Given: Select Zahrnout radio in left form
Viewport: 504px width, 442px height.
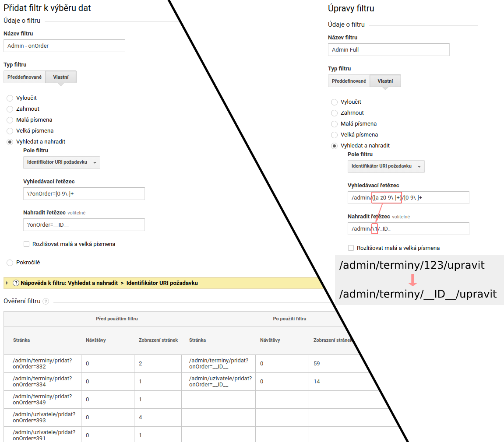Looking at the screenshot, I should pos(10,109).
